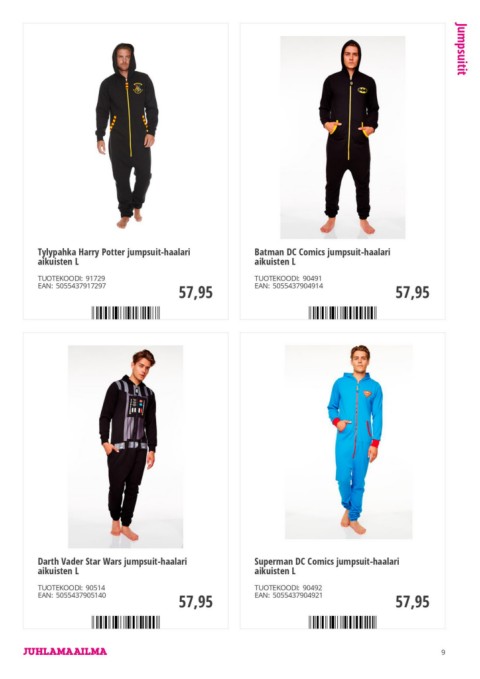480x679 pixels.
Task: Click the 57,95 price of Batman jumpsuit
Action: pyautogui.click(x=412, y=292)
